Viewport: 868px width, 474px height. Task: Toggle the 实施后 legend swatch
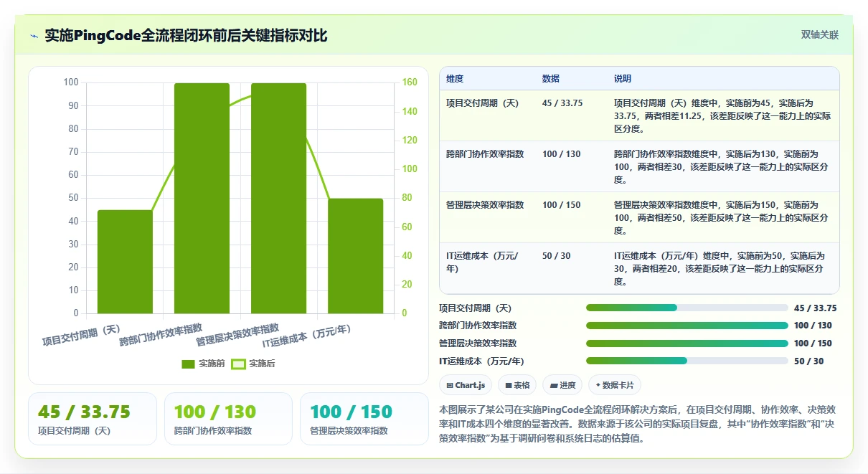[x=238, y=364]
